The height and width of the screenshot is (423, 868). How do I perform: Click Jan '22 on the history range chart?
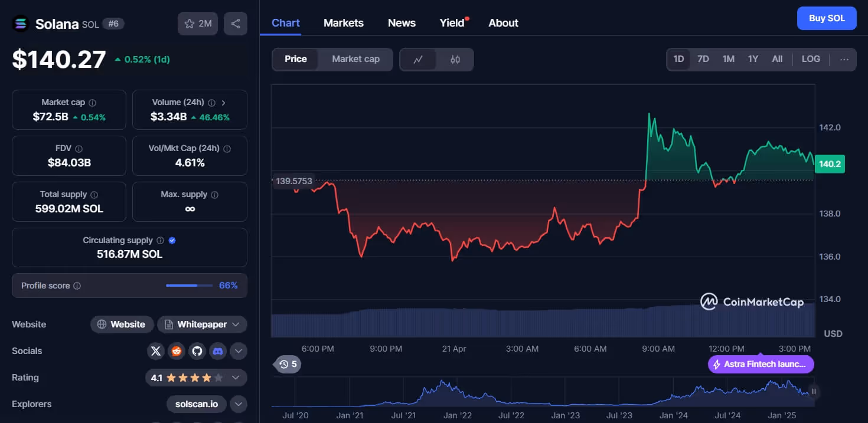457,415
